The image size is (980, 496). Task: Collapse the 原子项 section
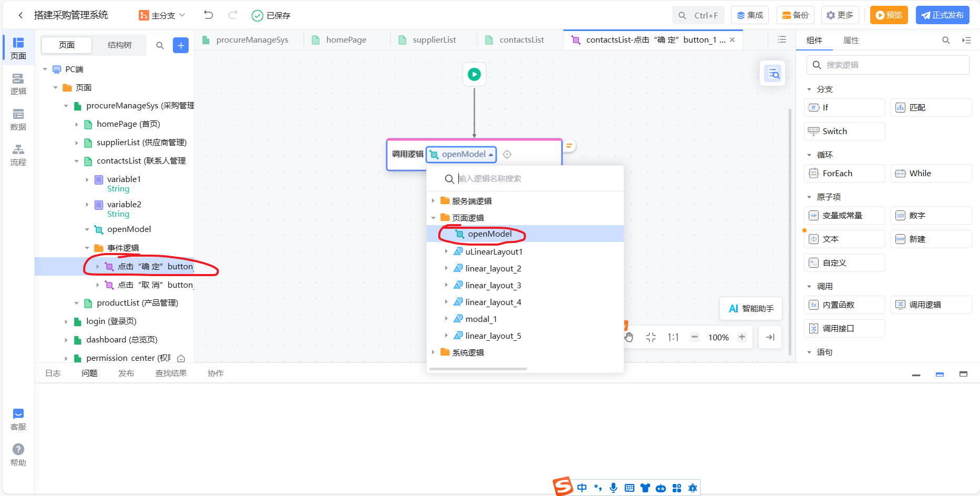coord(809,197)
